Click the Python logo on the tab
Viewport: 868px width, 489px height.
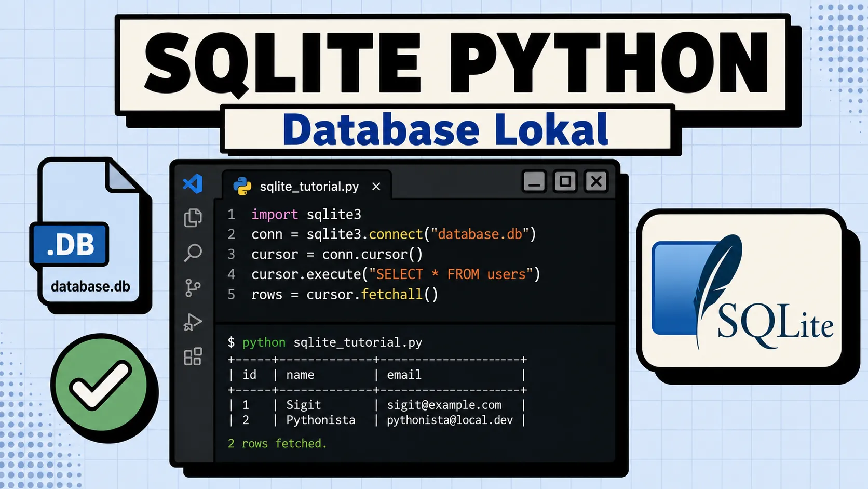click(x=242, y=186)
